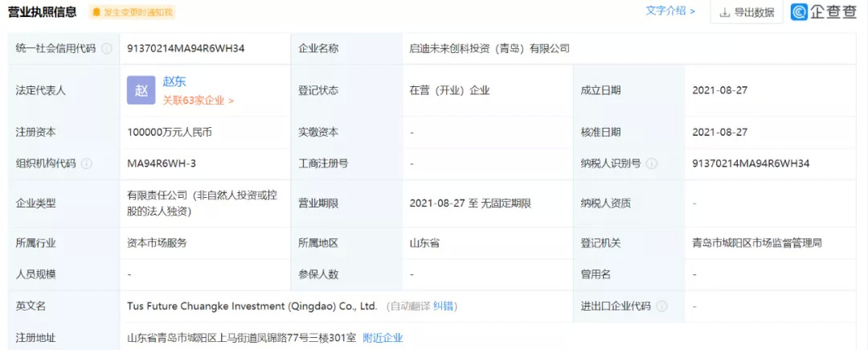
Task: Click the 实缴资本 label
Action: point(318,133)
